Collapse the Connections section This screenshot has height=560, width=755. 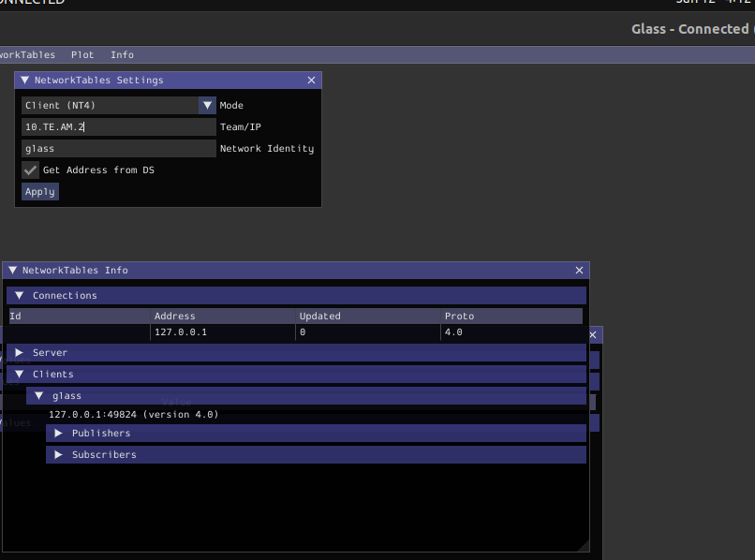[x=19, y=296]
